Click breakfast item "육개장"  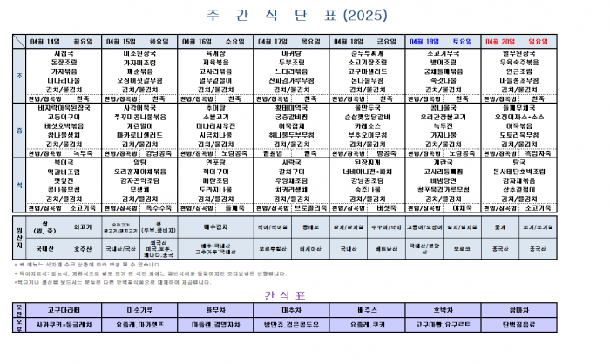coord(215,53)
